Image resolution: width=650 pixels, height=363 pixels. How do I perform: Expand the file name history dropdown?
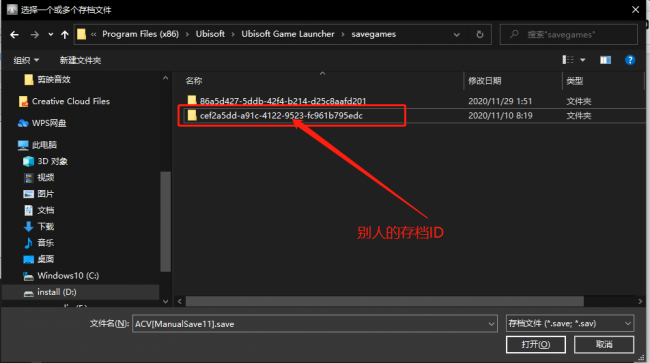pyautogui.click(x=491, y=324)
